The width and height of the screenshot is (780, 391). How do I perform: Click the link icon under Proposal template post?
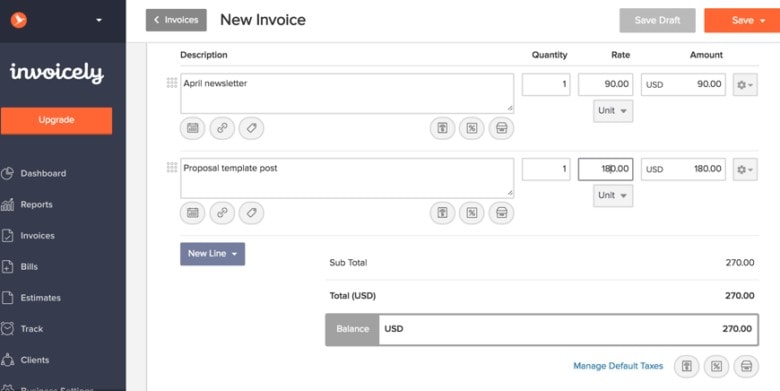click(x=222, y=213)
